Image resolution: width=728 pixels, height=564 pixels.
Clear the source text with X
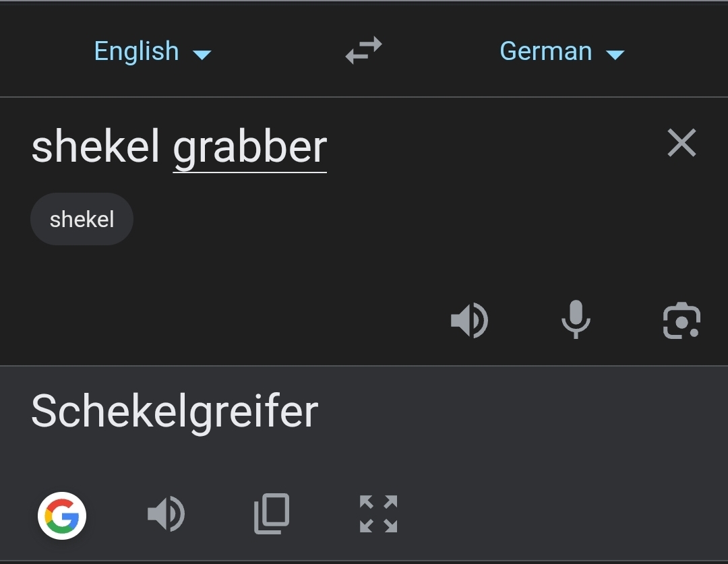(681, 143)
